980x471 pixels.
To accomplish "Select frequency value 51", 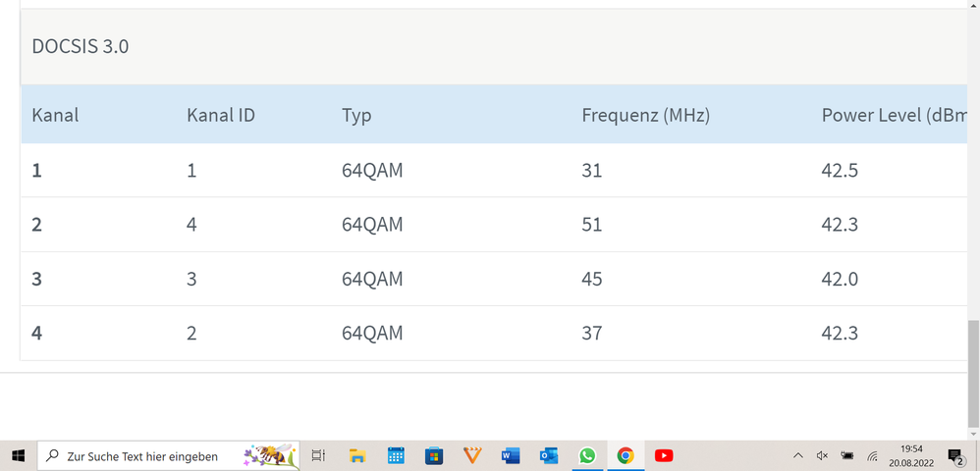I will [x=592, y=225].
